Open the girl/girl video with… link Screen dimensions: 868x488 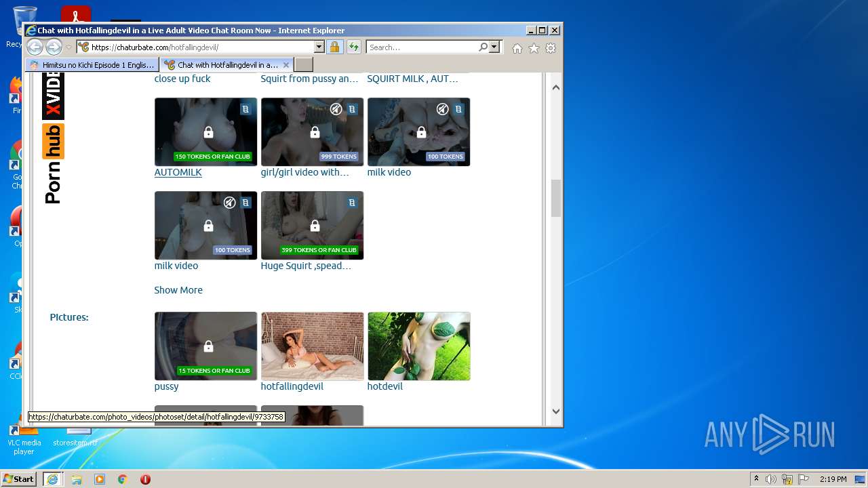click(305, 172)
